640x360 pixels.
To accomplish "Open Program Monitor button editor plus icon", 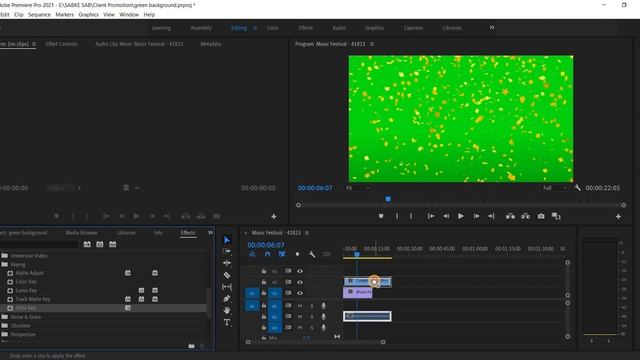I will point(618,216).
